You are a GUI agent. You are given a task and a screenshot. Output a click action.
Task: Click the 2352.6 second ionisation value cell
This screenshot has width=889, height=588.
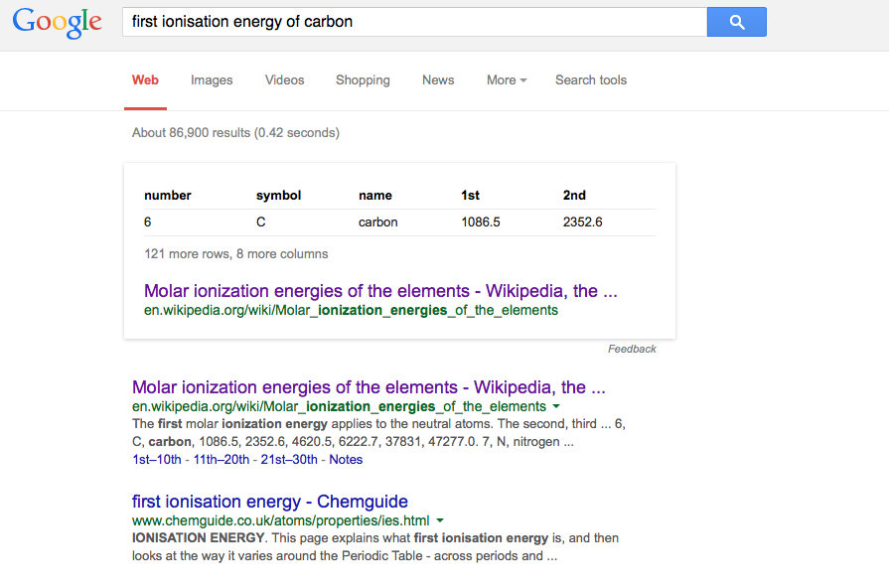(582, 222)
